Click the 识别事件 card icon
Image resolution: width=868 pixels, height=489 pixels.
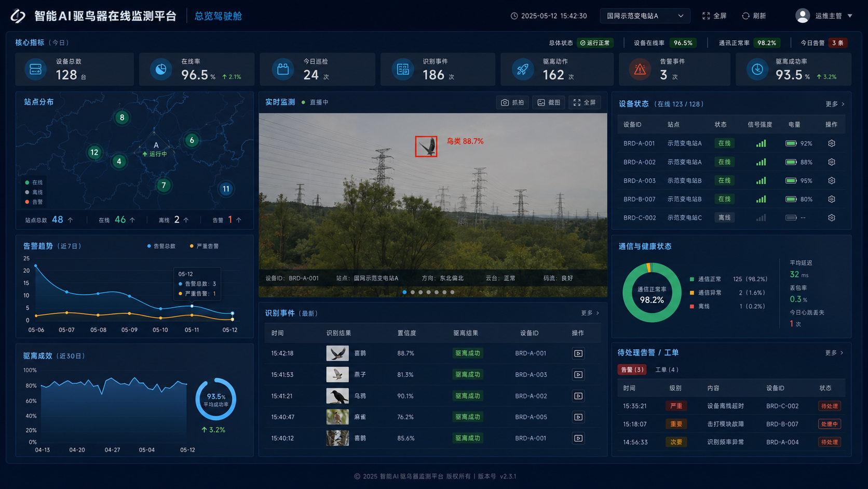point(403,69)
